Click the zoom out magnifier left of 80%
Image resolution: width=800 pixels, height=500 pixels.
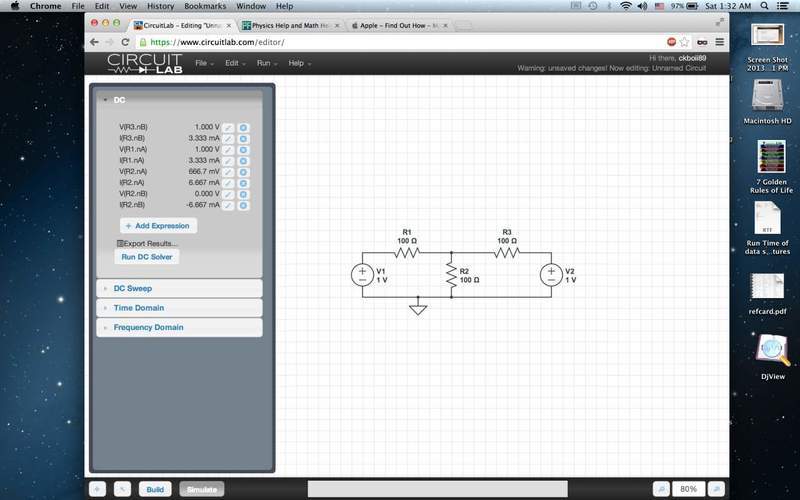(x=661, y=489)
